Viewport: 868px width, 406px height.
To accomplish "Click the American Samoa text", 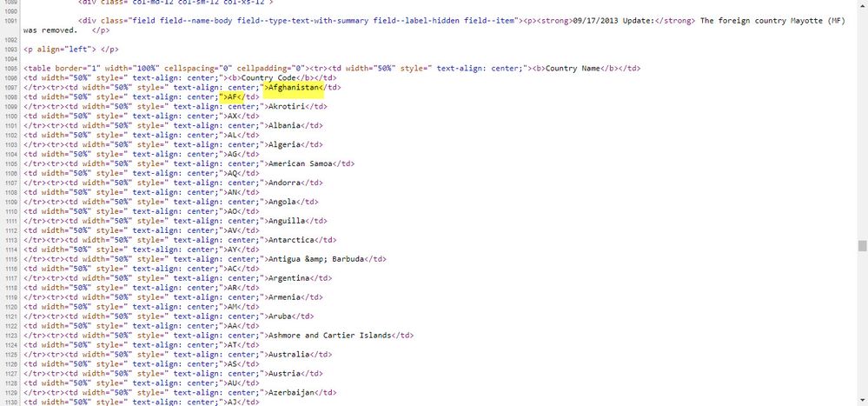I will pyautogui.click(x=300, y=163).
